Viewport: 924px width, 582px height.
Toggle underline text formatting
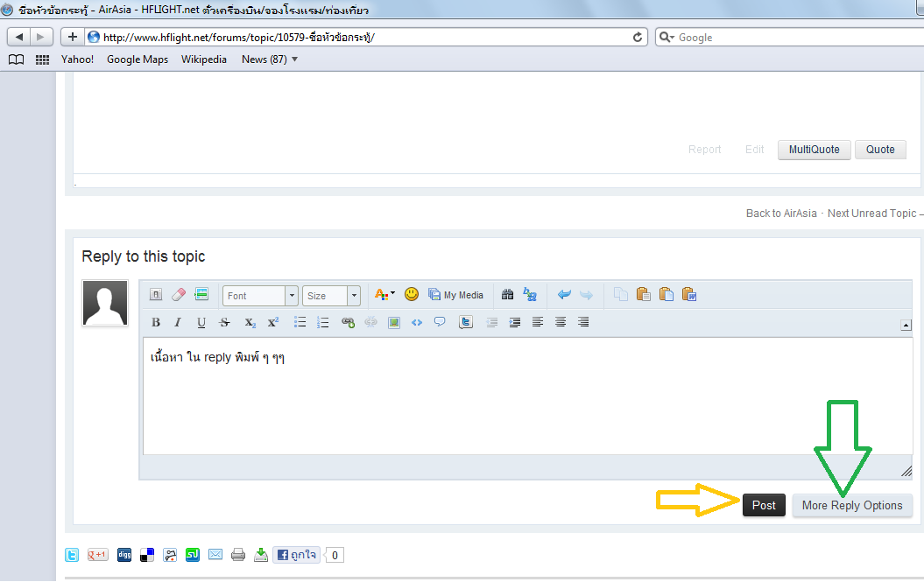[201, 322]
